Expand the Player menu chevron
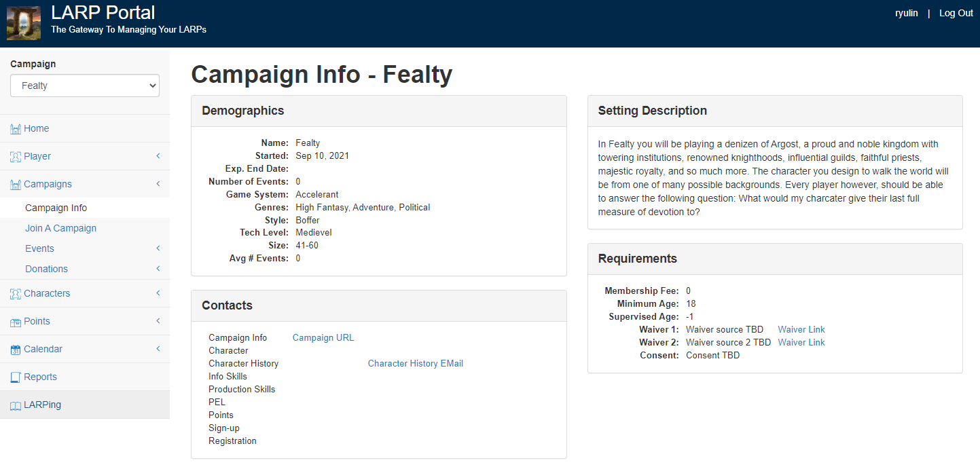 (158, 156)
